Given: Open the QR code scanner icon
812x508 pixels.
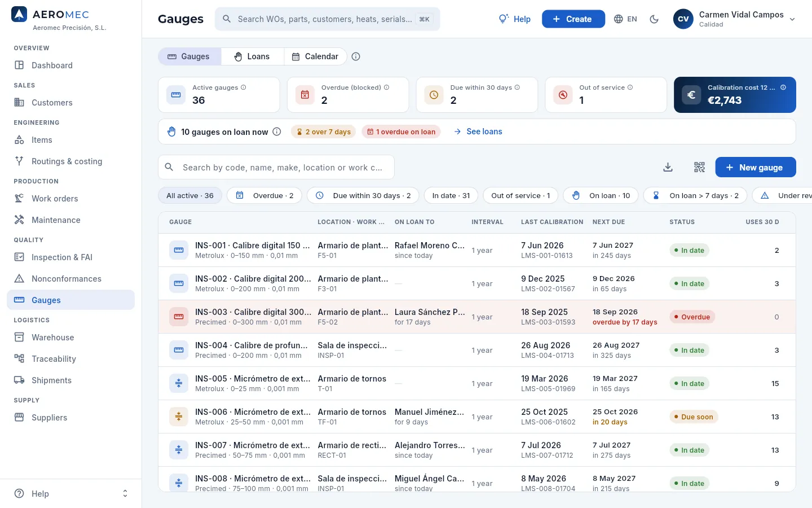Looking at the screenshot, I should [699, 167].
